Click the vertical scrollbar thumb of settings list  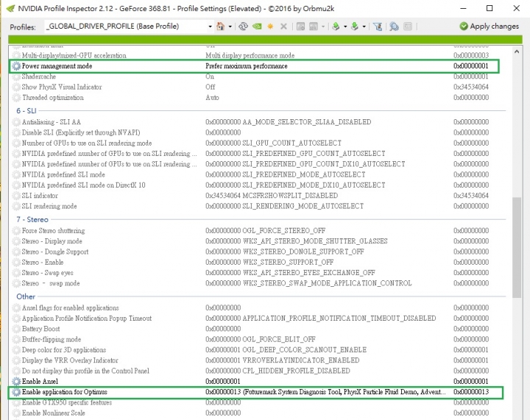tap(517, 247)
